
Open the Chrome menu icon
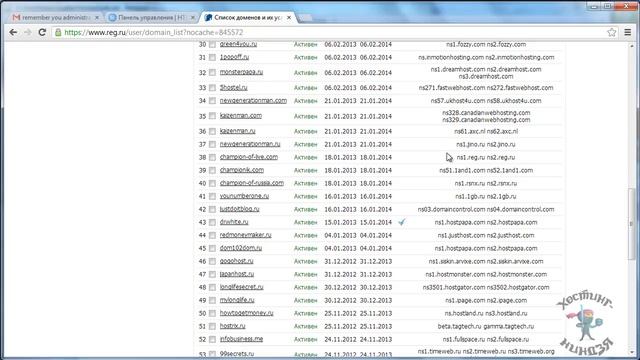[628, 32]
